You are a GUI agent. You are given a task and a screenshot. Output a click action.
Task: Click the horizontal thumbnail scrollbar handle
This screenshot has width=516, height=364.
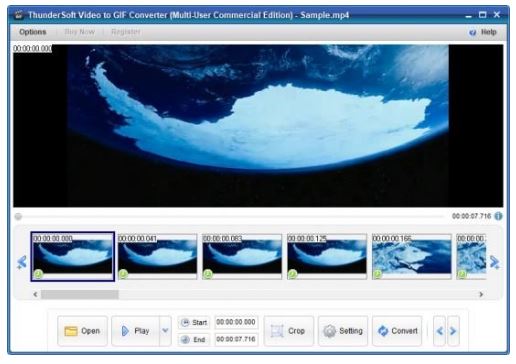pos(80,294)
